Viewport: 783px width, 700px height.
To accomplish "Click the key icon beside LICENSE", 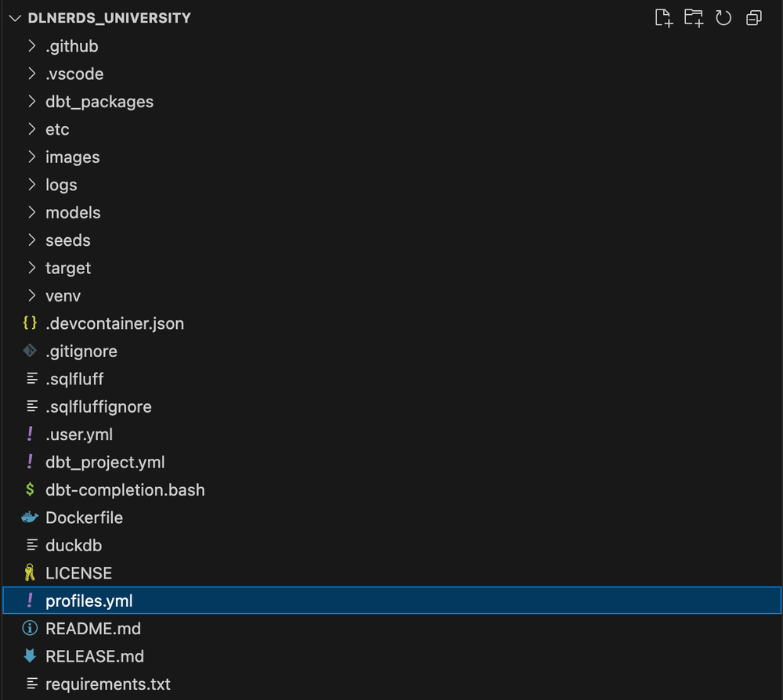I will click(x=29, y=572).
